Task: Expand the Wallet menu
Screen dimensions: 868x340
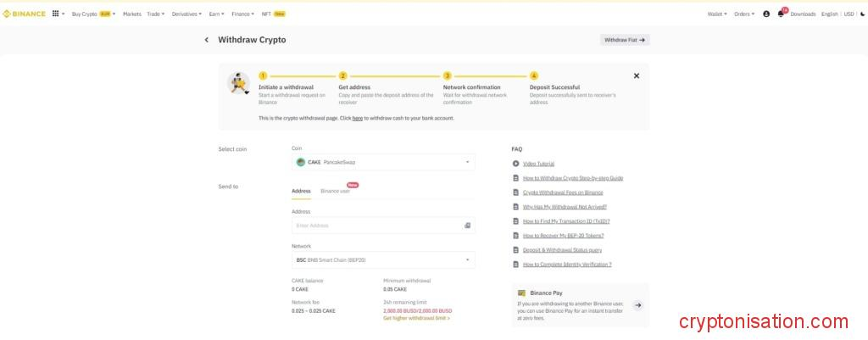Action: [719, 14]
